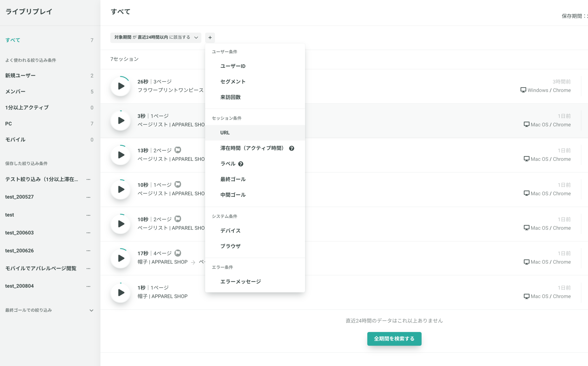
Task: Click the Windows / Chrome device label
Action: (x=549, y=90)
